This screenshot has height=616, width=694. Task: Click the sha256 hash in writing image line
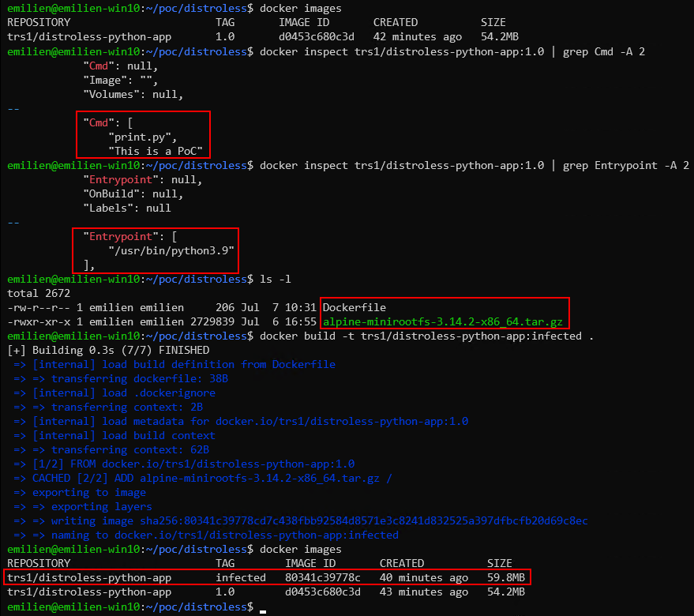[364, 520]
